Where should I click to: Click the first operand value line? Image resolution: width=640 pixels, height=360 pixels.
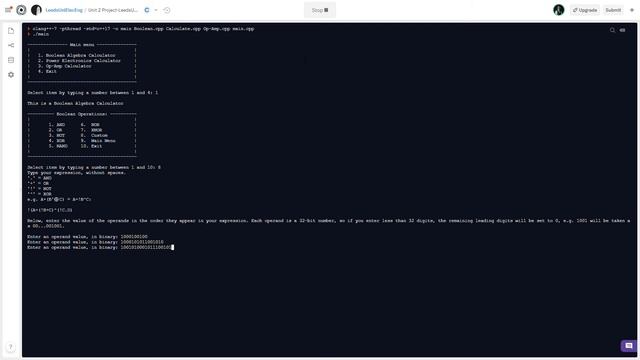coord(87,237)
